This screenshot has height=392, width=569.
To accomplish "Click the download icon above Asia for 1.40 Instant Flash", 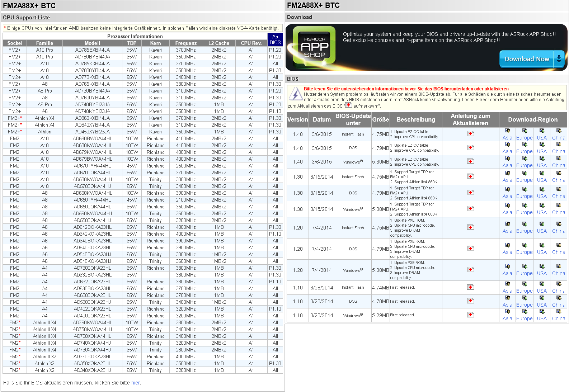I will [x=508, y=131].
